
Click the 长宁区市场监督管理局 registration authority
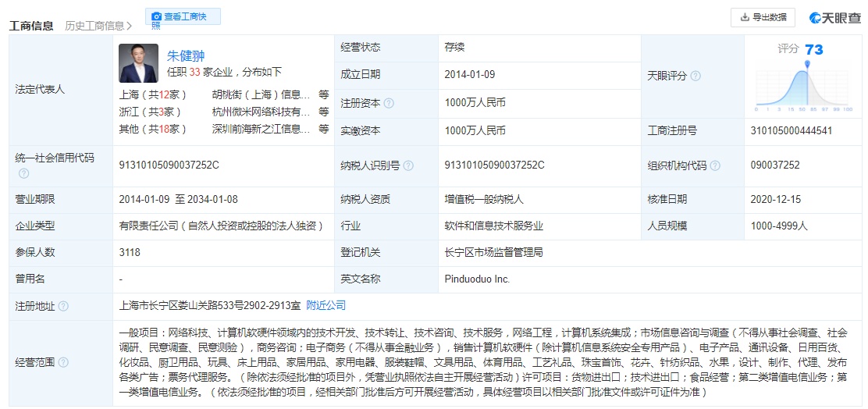point(494,252)
